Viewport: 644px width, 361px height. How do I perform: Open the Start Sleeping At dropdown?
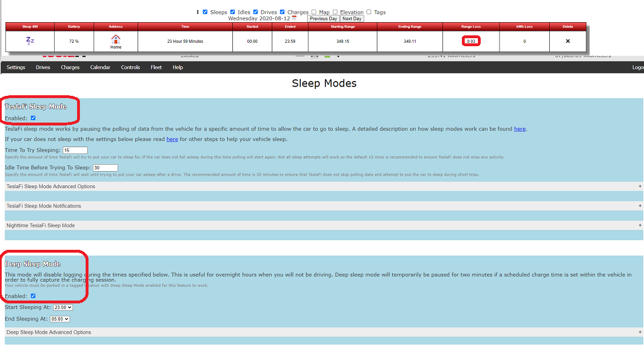pos(63,307)
